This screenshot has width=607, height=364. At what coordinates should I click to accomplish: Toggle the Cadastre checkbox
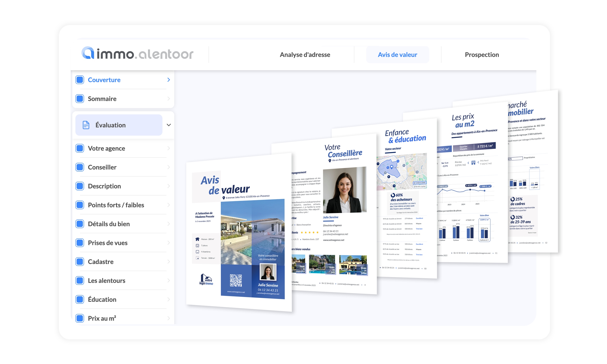tap(80, 261)
